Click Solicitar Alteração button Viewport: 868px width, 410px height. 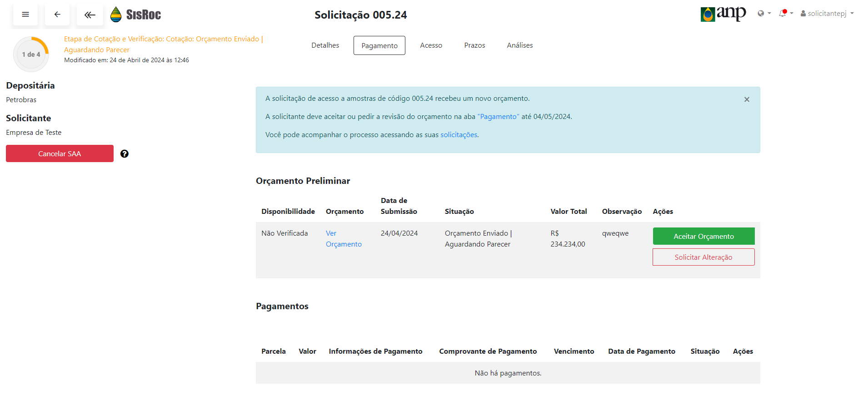[x=703, y=257]
